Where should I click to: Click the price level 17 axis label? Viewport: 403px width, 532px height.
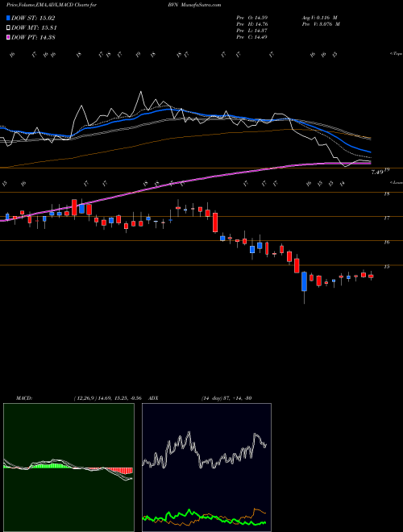tap(387, 218)
